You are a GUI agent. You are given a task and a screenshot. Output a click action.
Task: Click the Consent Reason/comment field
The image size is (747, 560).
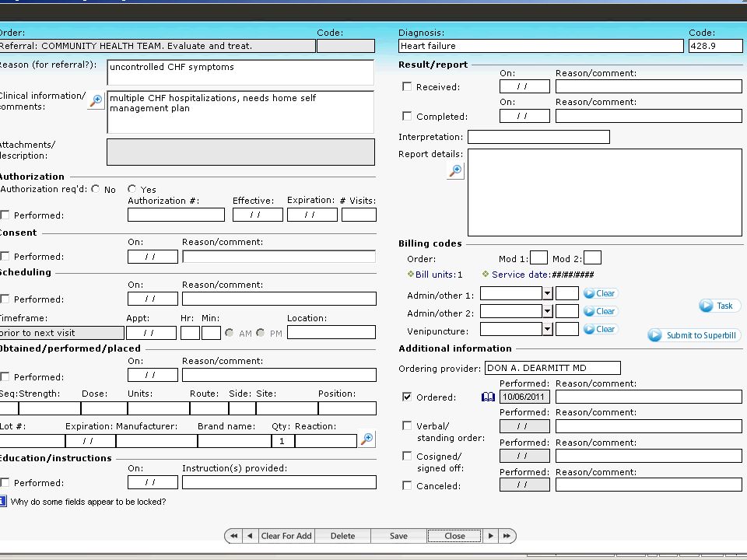[x=279, y=256]
